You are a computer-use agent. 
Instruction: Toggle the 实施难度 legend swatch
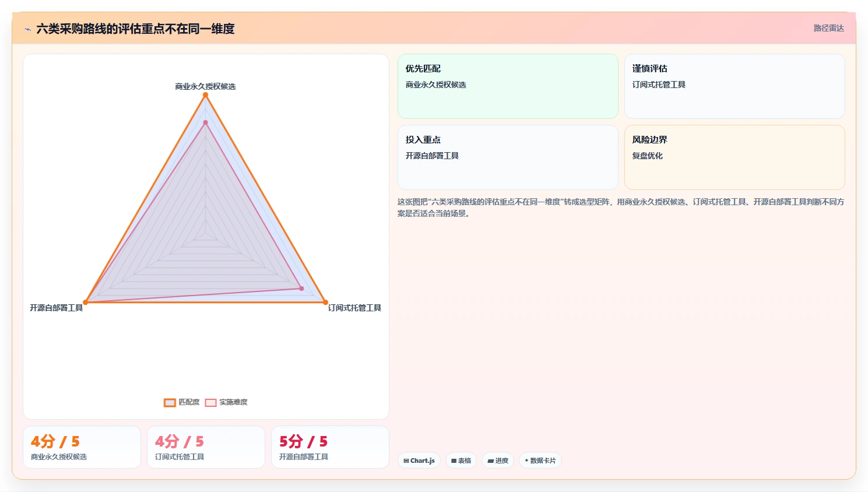[210, 402]
